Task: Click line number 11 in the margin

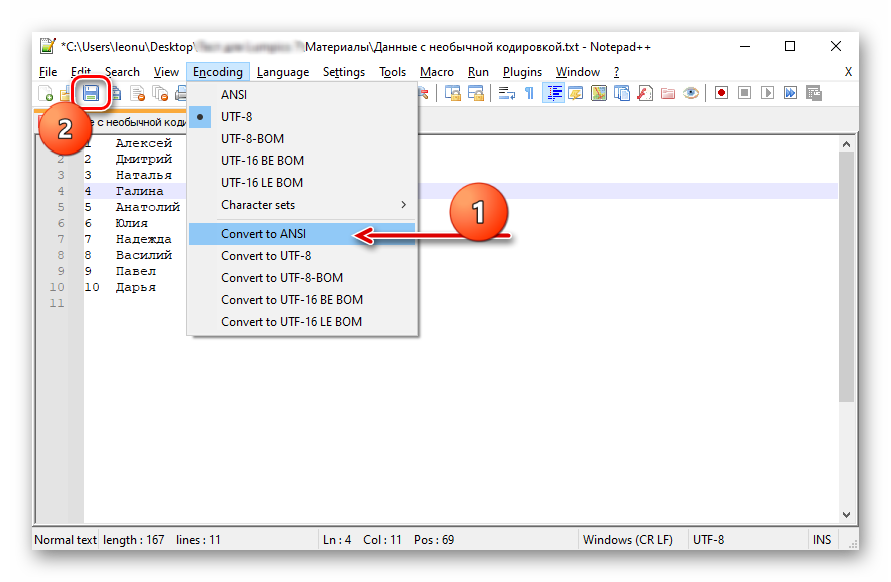Action: pos(57,303)
